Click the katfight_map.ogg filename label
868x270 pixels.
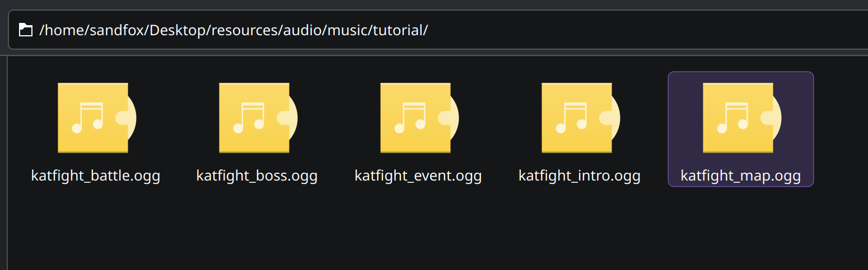(x=740, y=176)
